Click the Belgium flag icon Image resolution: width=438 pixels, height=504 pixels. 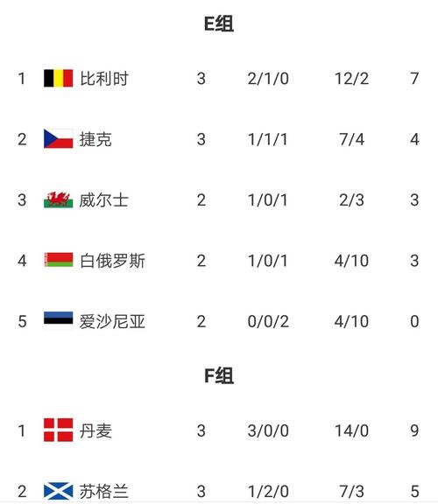tap(58, 78)
